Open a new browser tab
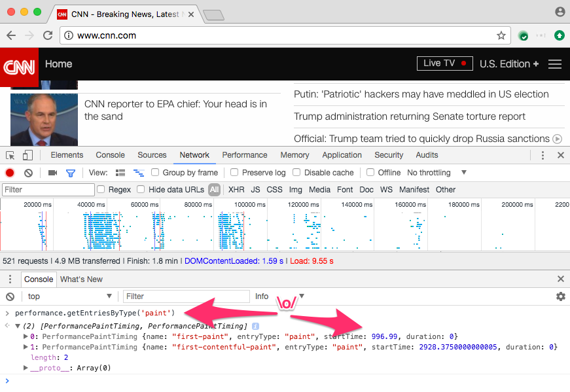 tap(213, 15)
